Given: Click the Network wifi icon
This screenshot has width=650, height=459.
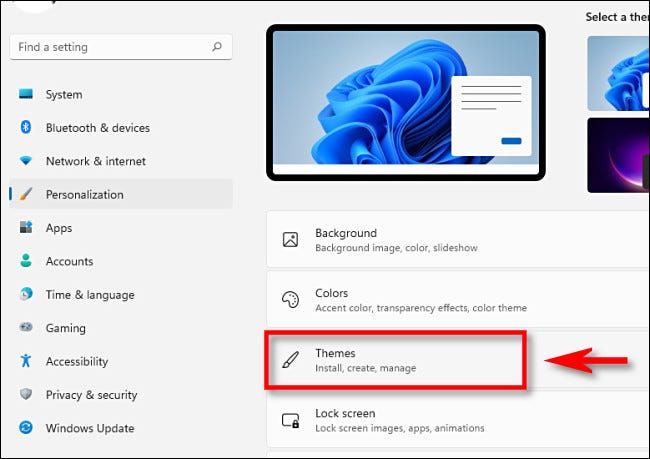Looking at the screenshot, I should click(x=26, y=160).
